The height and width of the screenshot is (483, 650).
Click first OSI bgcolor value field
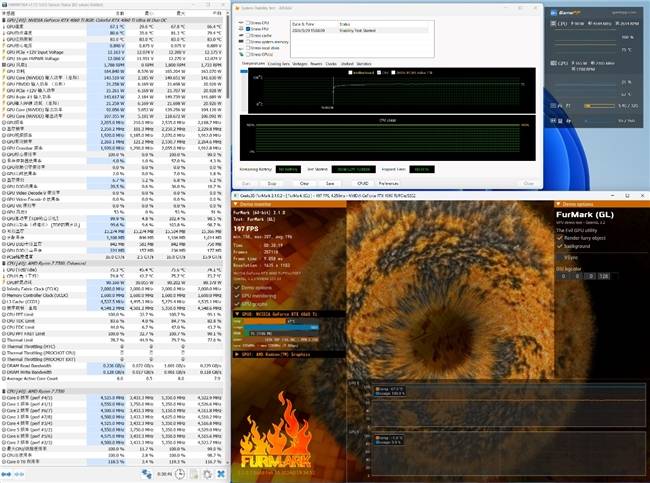point(563,276)
